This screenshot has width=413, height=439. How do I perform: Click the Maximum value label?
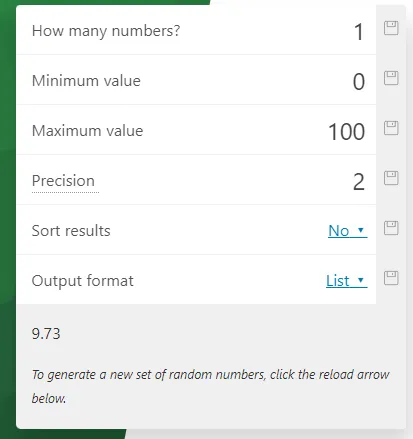(87, 131)
